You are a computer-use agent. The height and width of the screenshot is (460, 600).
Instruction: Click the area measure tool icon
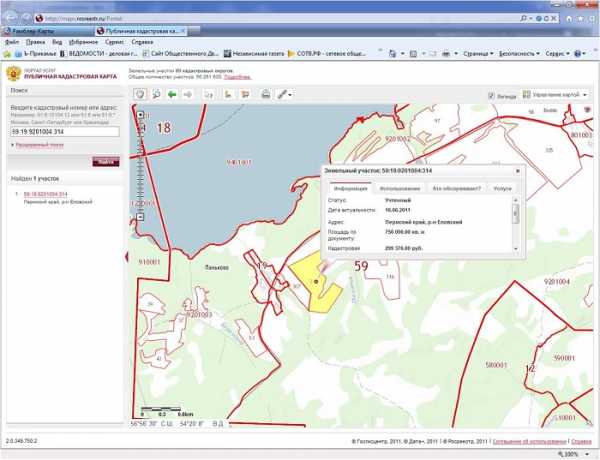(245, 94)
